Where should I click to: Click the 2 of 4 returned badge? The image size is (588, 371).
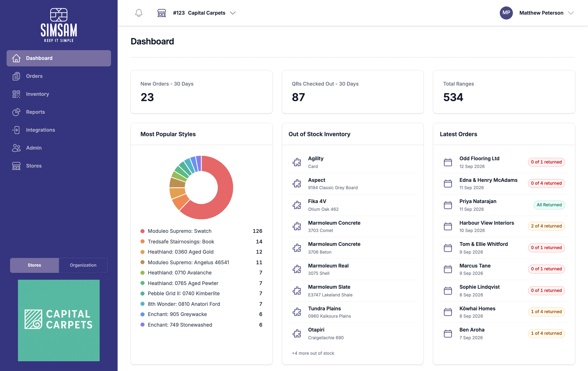[x=546, y=226]
